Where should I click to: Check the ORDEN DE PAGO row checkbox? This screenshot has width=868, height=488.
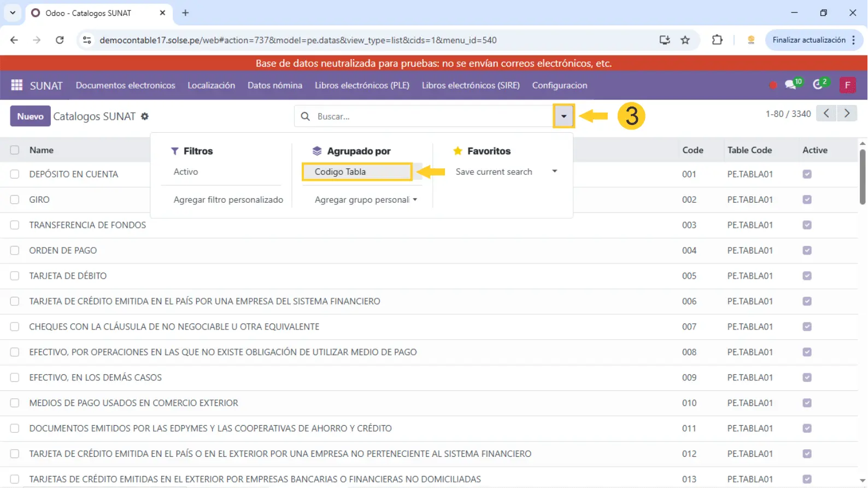coord(15,250)
